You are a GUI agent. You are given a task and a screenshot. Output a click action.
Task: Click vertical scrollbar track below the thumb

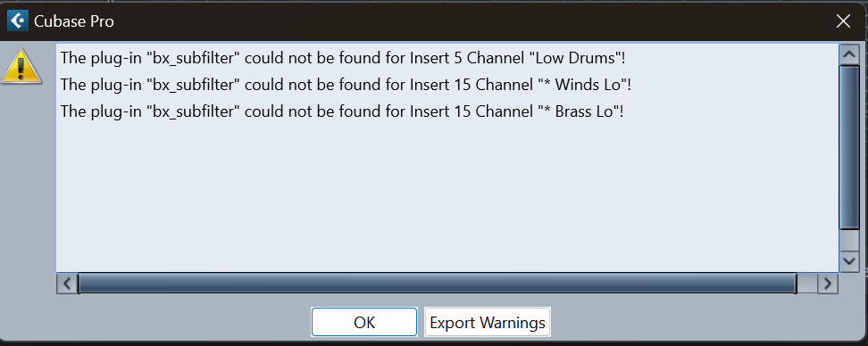tap(848, 240)
